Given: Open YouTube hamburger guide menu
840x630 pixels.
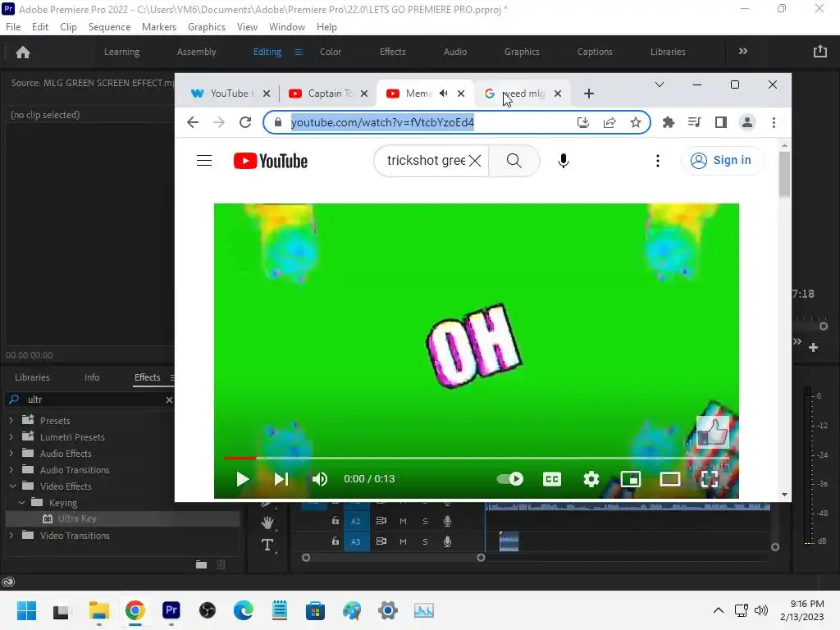Looking at the screenshot, I should click(x=204, y=161).
